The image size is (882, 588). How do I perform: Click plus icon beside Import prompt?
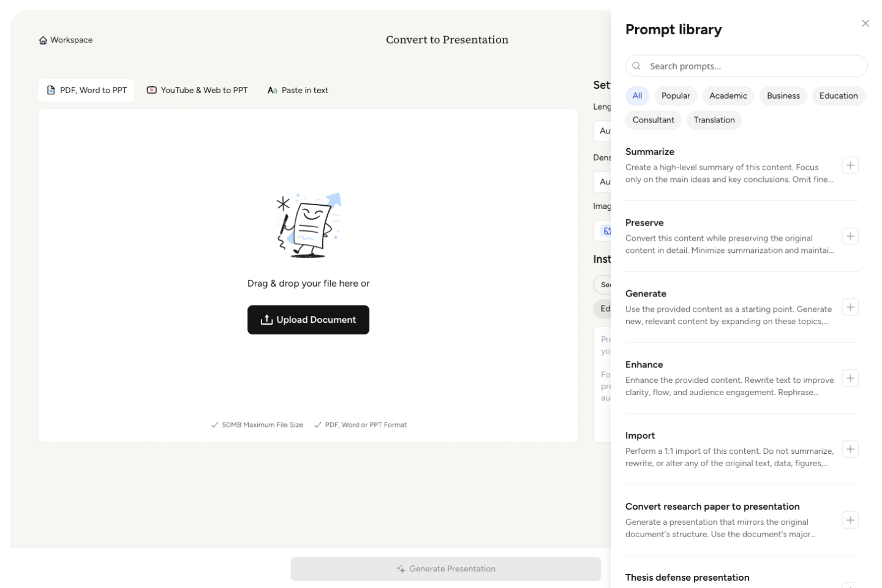[850, 450]
